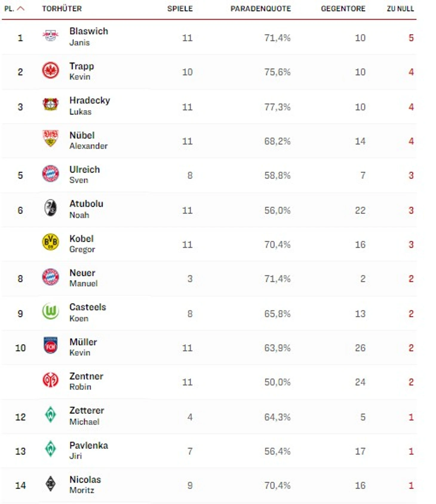Click the Torhüter column header
Screen dimensions: 436x504
click(62, 9)
